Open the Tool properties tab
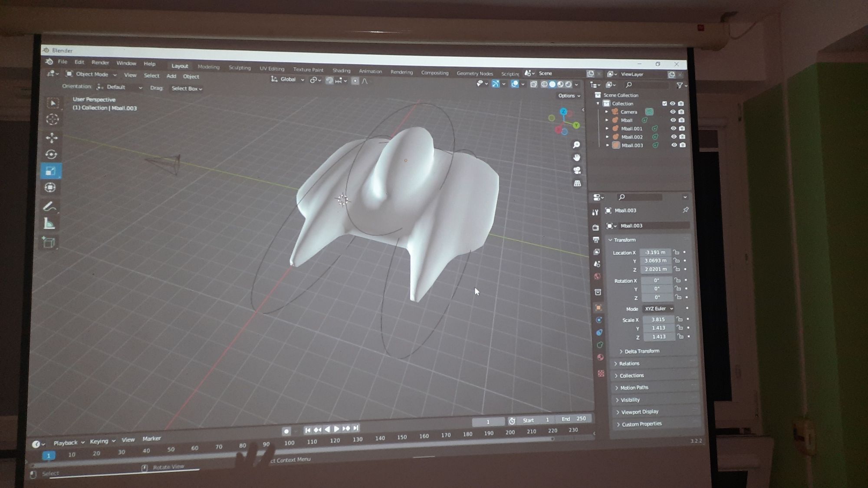868x488 pixels. 595,212
